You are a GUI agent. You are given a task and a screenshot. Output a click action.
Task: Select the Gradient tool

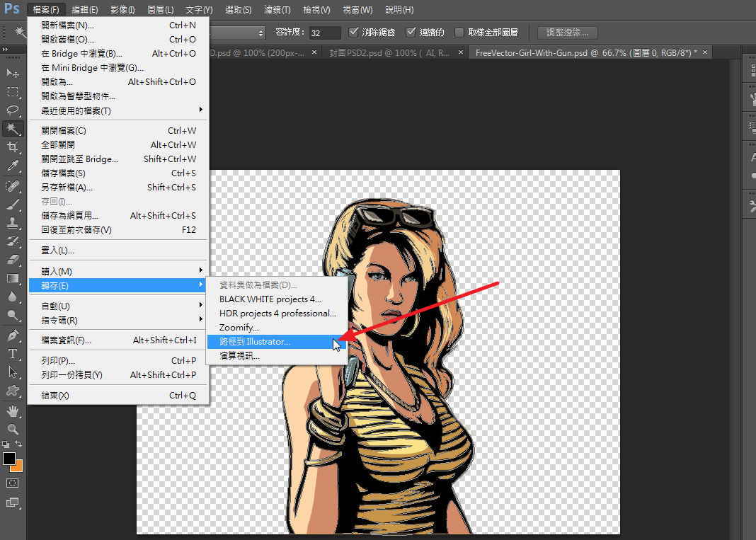click(x=13, y=278)
